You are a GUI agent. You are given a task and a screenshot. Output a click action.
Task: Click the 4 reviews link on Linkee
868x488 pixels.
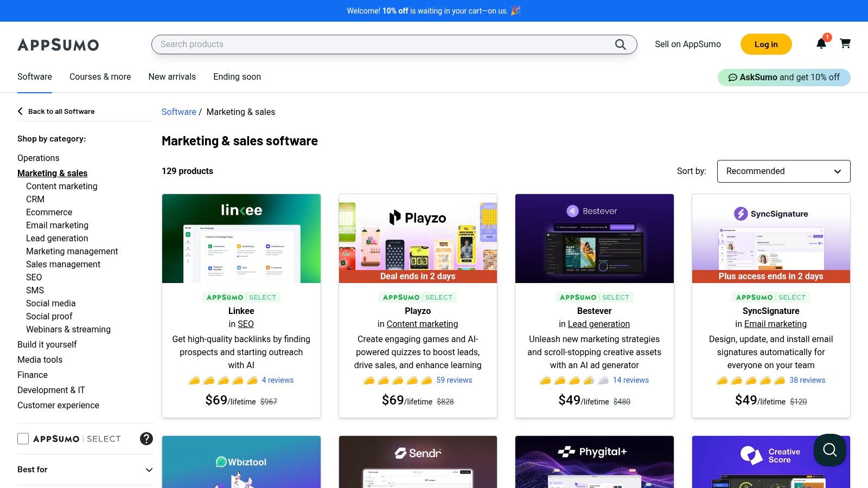[x=278, y=380]
